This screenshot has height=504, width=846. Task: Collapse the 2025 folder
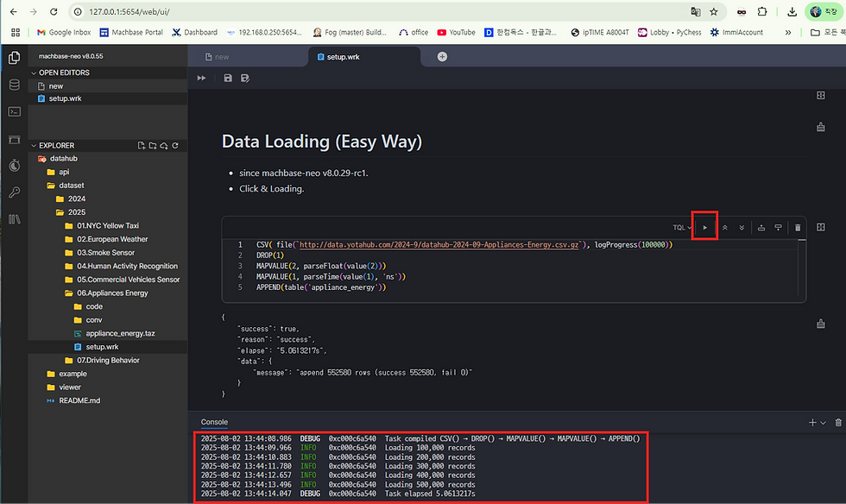pyautogui.click(x=108, y=212)
